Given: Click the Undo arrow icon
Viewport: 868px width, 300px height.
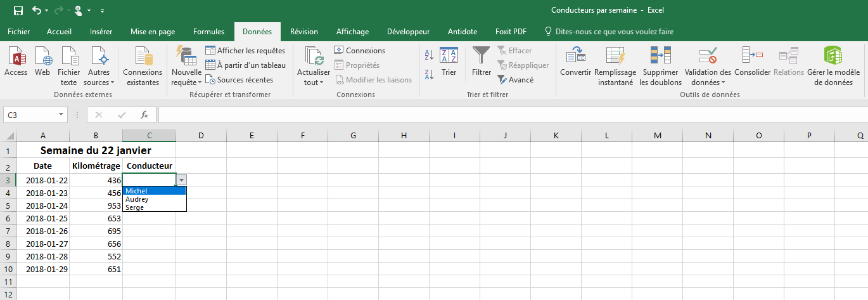Looking at the screenshot, I should coord(37,10).
